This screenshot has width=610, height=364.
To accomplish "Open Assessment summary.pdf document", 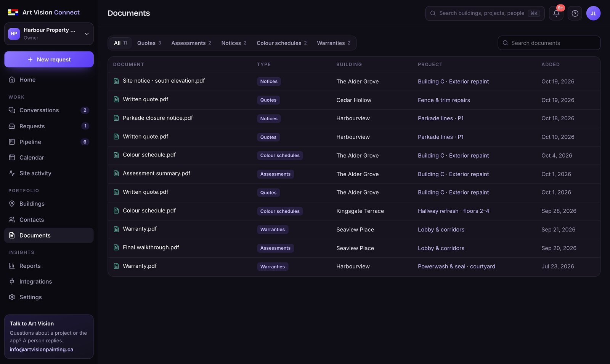I will (156, 174).
